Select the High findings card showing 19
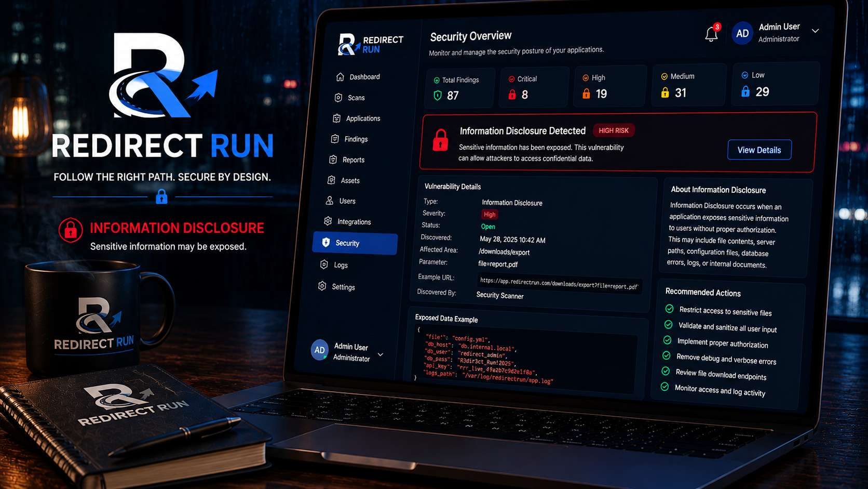868x489 pixels. [611, 86]
